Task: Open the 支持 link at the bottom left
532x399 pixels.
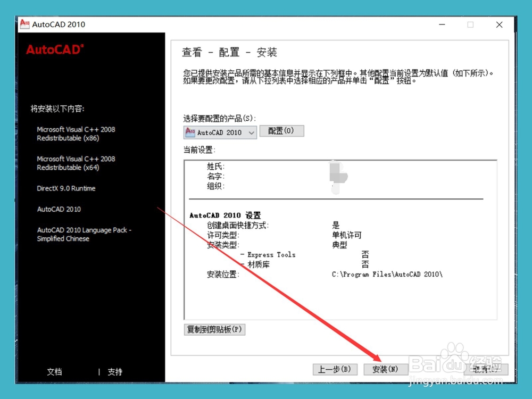Action: tap(115, 371)
